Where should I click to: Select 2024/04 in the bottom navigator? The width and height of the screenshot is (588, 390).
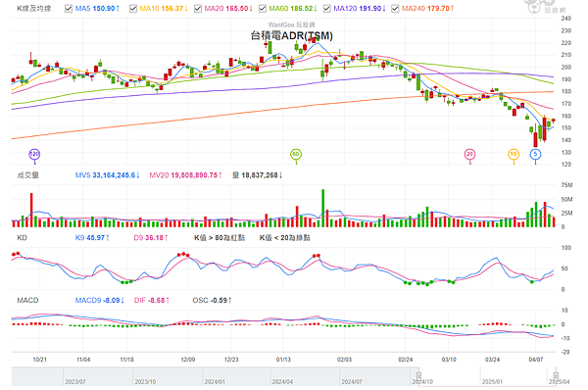pyautogui.click(x=282, y=382)
